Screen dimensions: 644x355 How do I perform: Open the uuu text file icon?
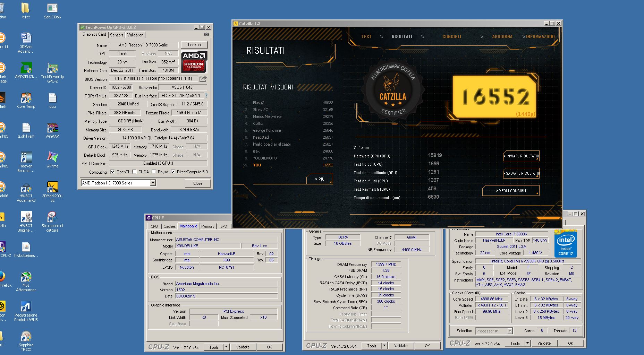[x=52, y=100]
